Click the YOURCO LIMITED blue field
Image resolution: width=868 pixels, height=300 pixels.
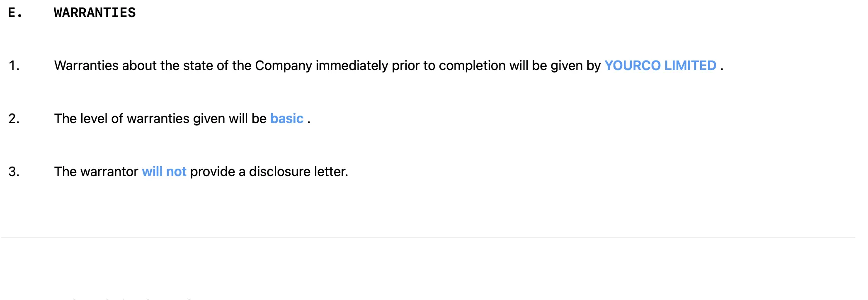pyautogui.click(x=660, y=65)
